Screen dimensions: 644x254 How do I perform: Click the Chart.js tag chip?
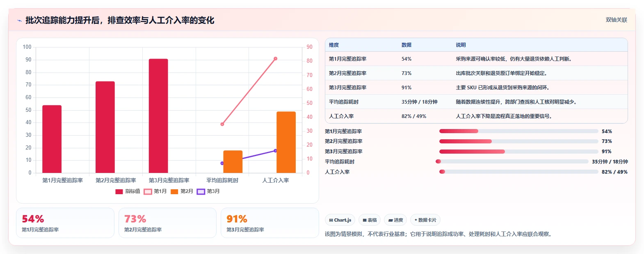coord(340,220)
